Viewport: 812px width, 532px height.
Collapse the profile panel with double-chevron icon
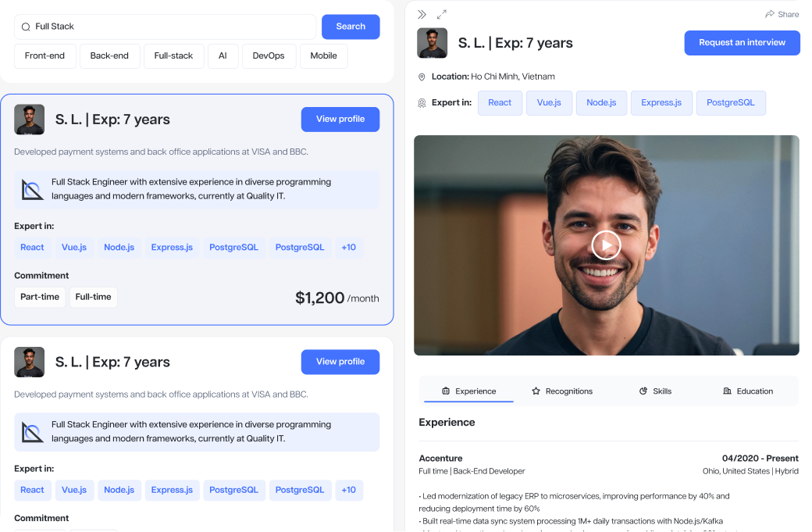(422, 15)
